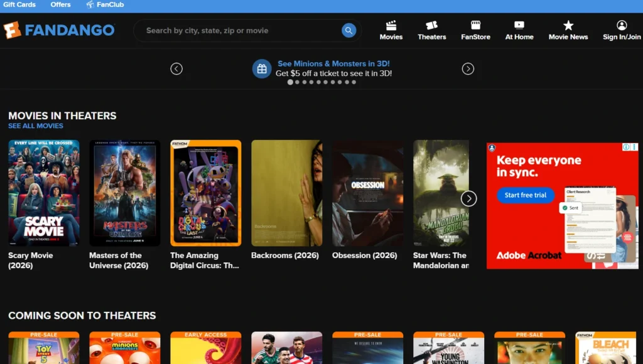Click the Mandalorian and Grogu poster
Viewport: 643px width, 364px height.
pyautogui.click(x=441, y=193)
